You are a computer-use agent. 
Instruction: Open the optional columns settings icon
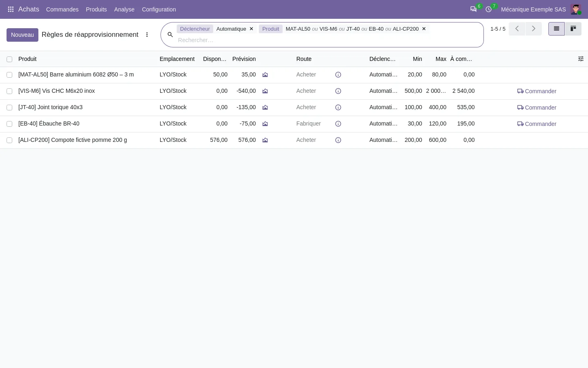[x=581, y=59]
